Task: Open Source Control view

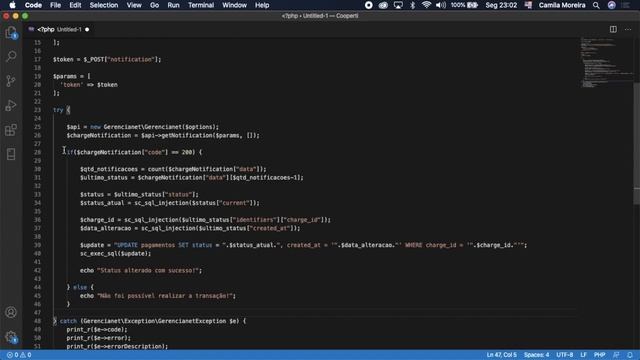Action: click(11, 81)
